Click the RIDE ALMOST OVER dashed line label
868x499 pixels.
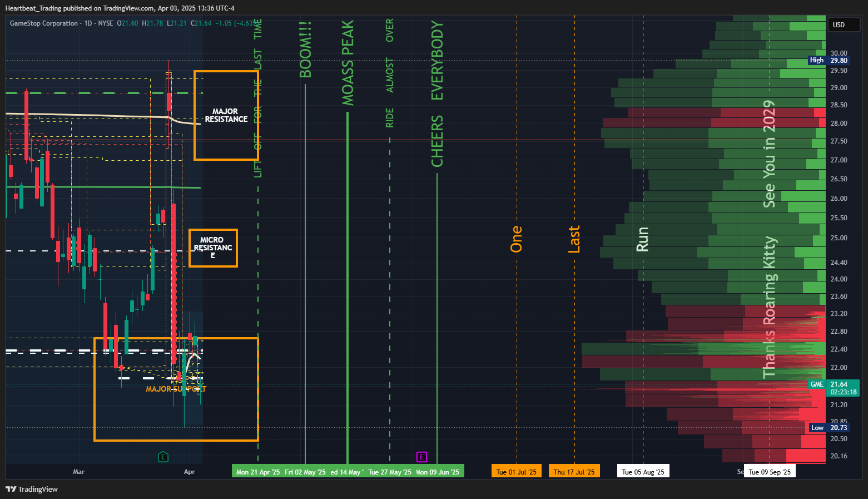(390, 73)
